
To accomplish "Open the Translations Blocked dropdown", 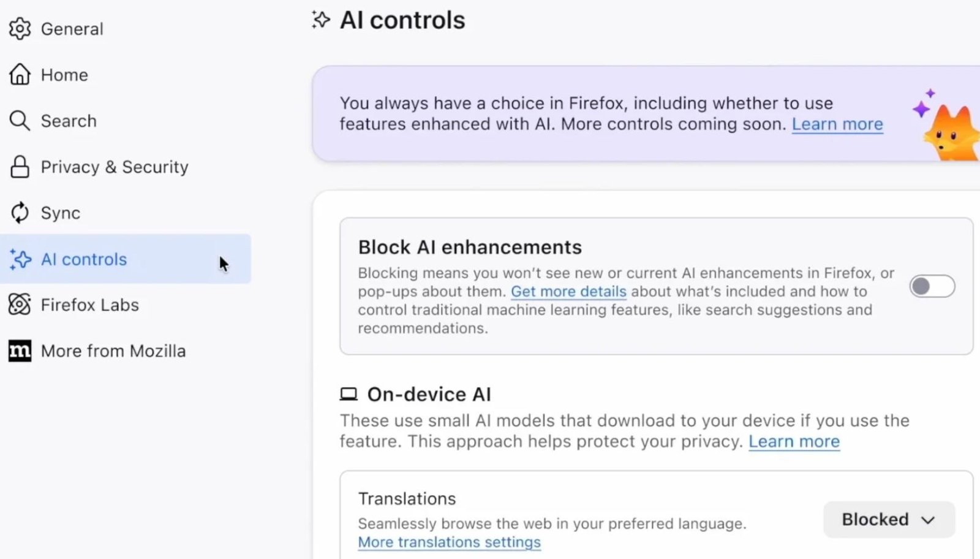I will [889, 520].
